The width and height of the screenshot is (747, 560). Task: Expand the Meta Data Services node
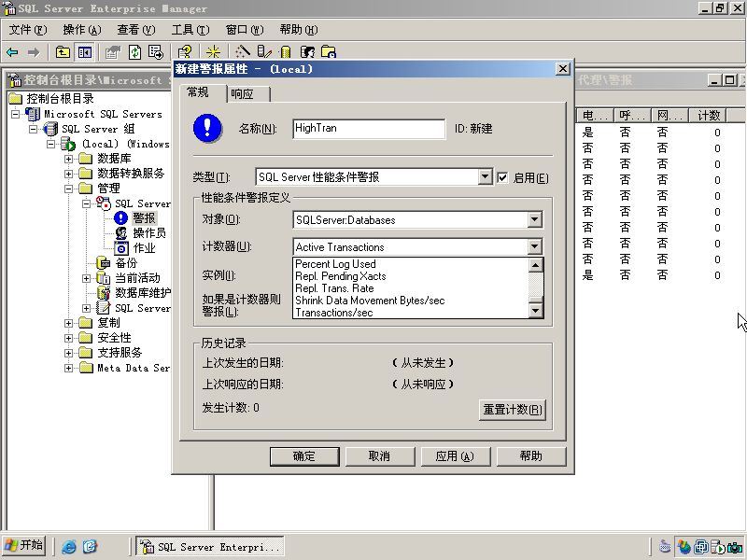click(x=68, y=368)
